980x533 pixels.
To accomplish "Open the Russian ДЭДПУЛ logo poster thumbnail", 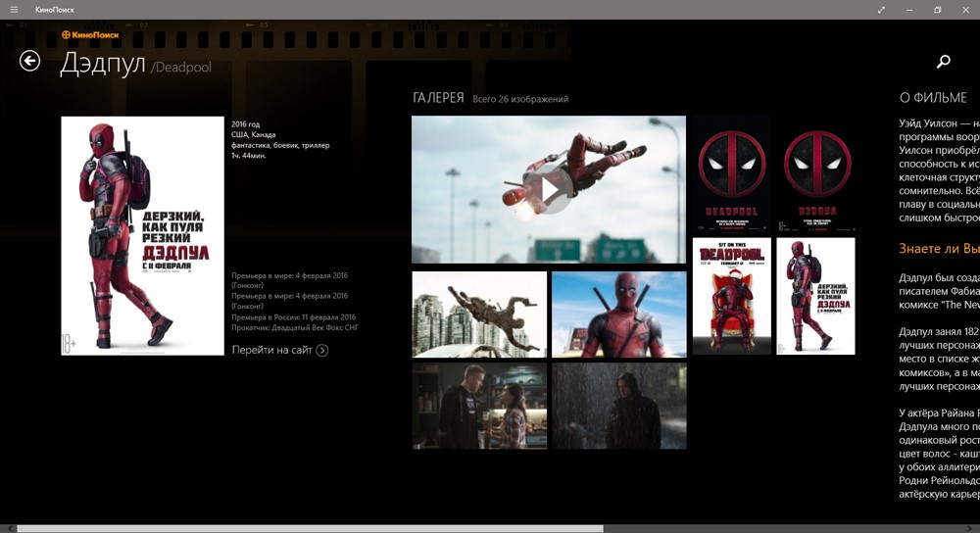I will coord(815,173).
